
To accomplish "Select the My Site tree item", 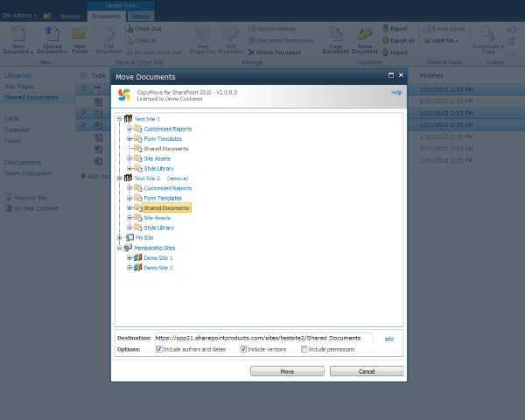I will (x=144, y=237).
